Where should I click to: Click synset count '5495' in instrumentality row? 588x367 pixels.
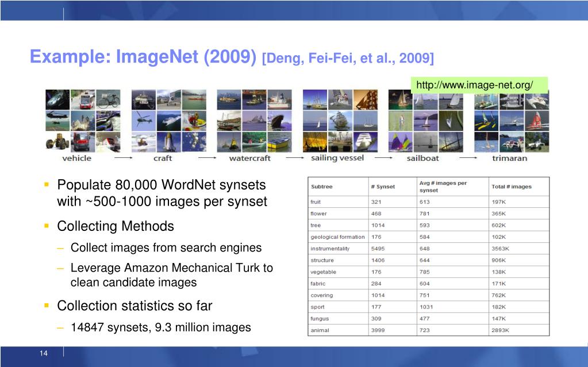(x=378, y=249)
